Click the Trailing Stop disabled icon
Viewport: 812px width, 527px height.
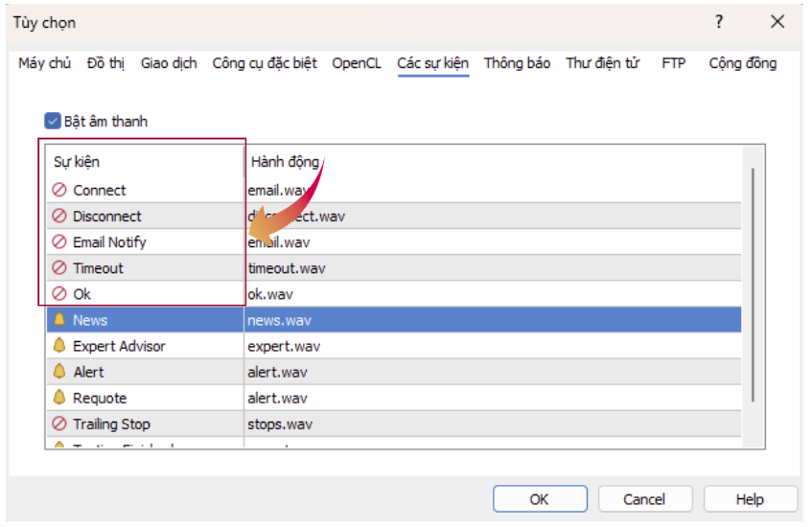coord(59,424)
